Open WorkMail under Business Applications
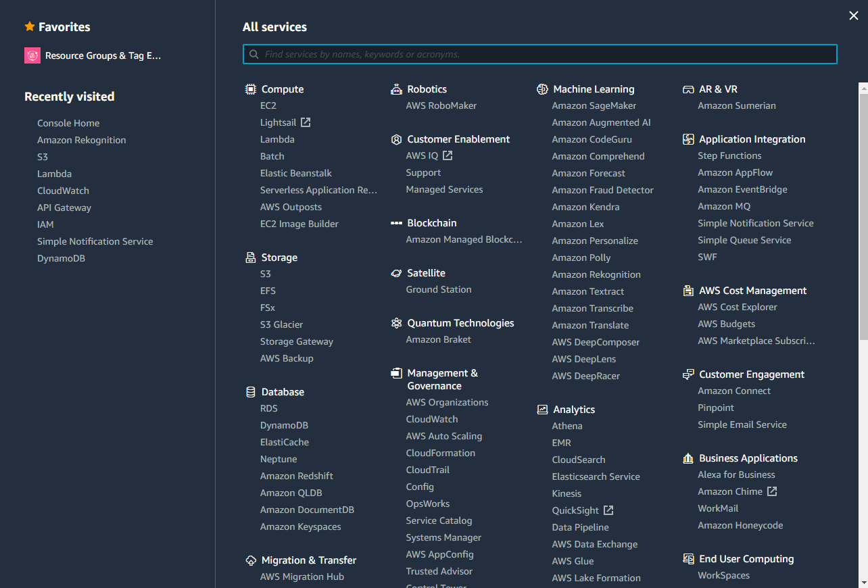This screenshot has height=588, width=868. coord(719,508)
